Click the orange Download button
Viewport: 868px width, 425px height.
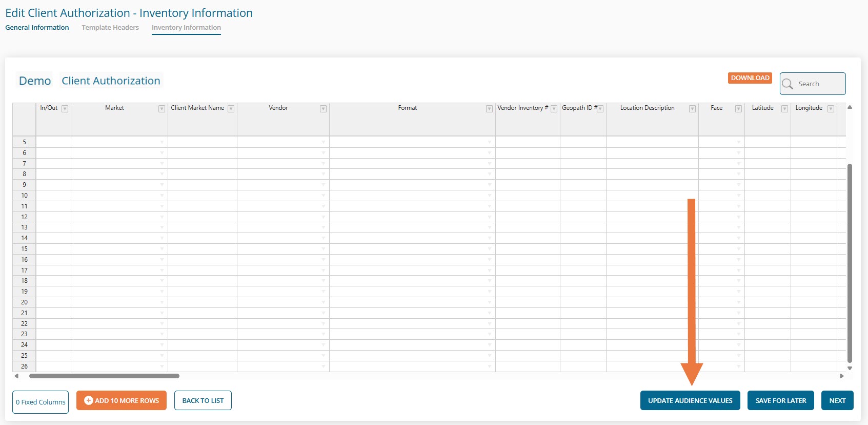tap(750, 78)
